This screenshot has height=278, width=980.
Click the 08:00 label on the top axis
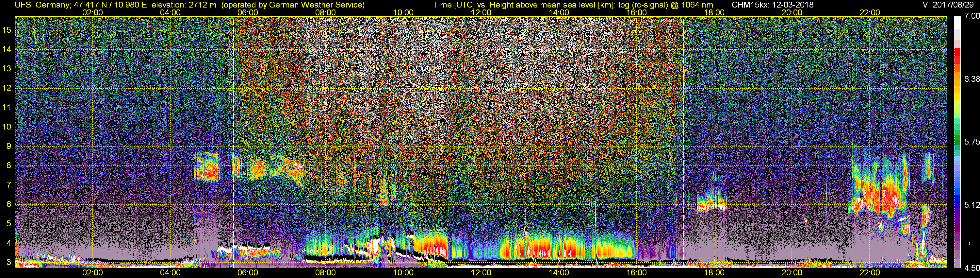[x=326, y=12]
